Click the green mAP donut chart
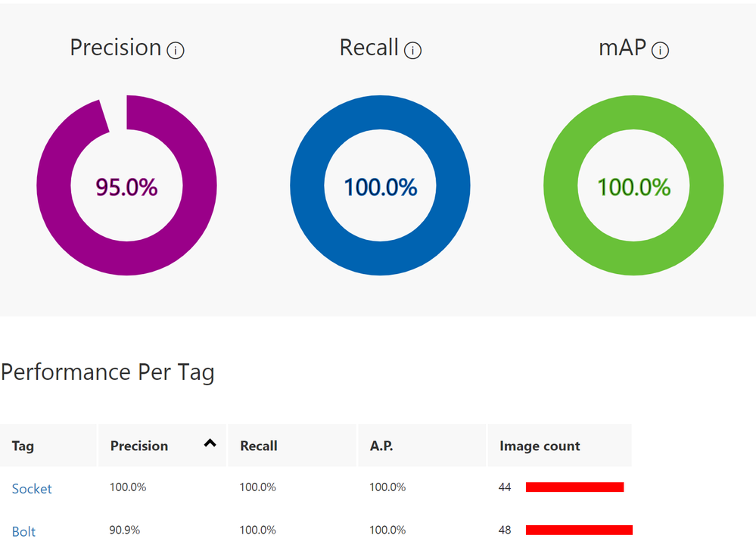 tap(633, 185)
